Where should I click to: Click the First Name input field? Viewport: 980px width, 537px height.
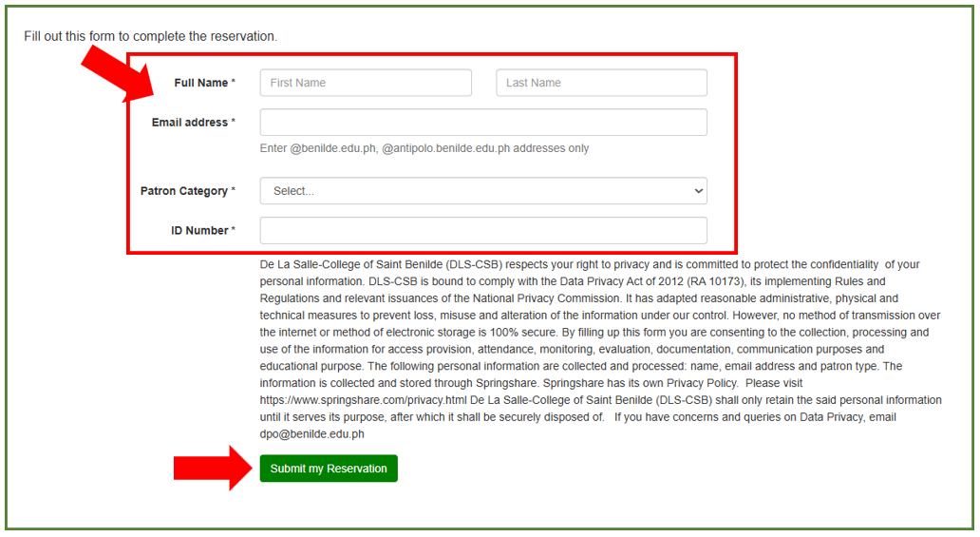[x=366, y=83]
